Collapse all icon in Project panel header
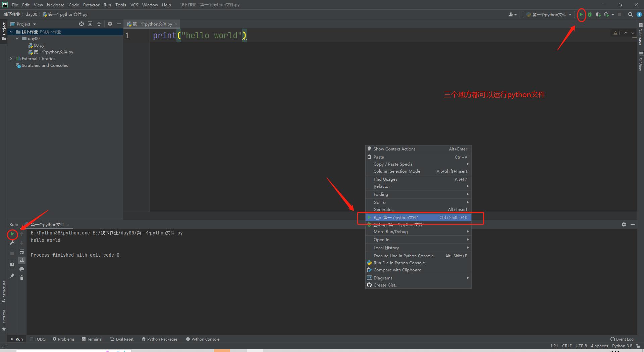 click(x=99, y=24)
